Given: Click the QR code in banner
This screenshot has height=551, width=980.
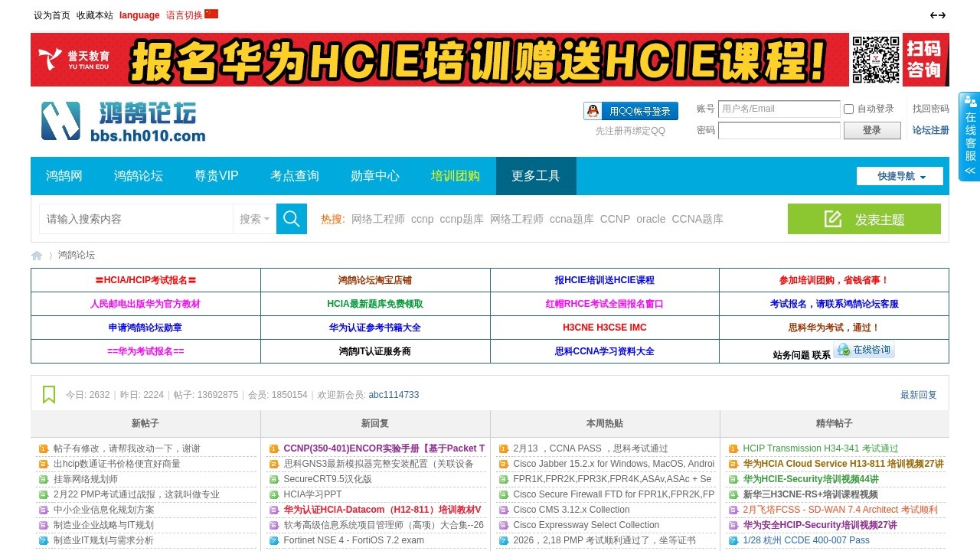Looking at the screenshot, I should coord(876,60).
